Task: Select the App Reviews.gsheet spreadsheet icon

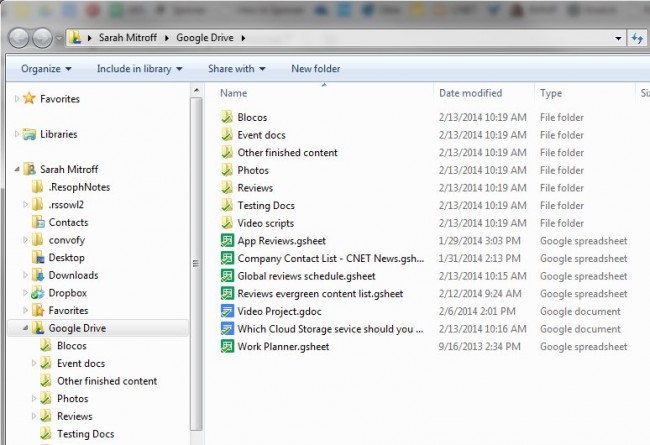Action: (x=227, y=241)
